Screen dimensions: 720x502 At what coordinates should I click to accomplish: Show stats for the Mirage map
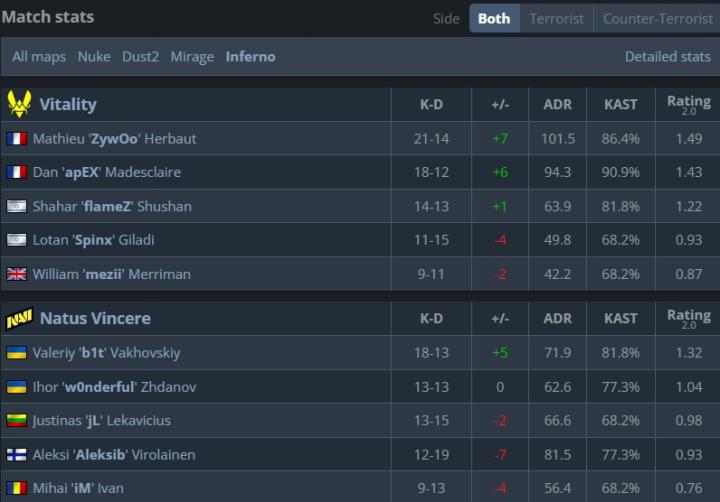point(192,57)
